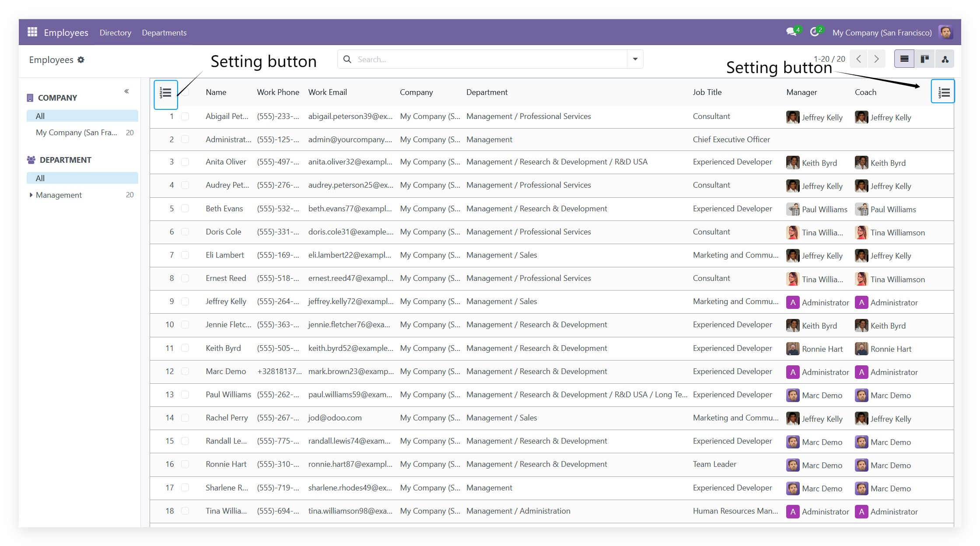This screenshot has height=546, width=980.
Task: Click Team Leader job title cell
Action: (x=714, y=464)
